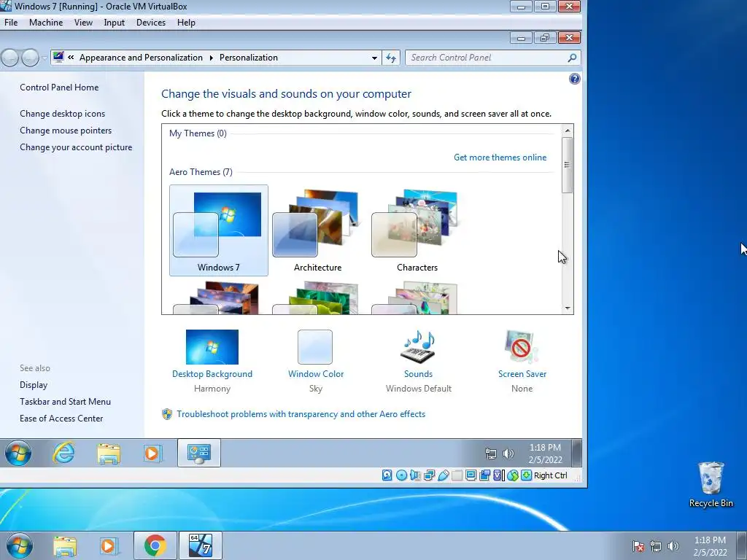The height and width of the screenshot is (560, 747).
Task: Click Change your account picture
Action: tap(76, 147)
